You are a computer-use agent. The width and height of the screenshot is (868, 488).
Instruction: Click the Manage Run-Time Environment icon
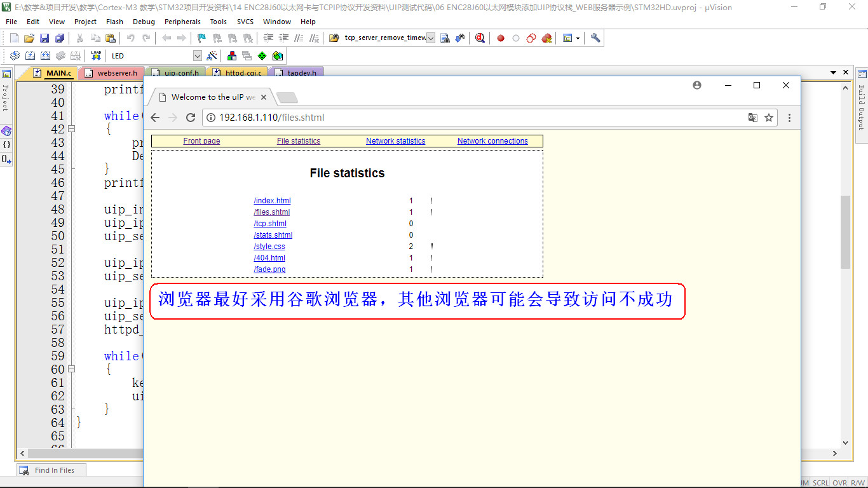[x=278, y=56]
